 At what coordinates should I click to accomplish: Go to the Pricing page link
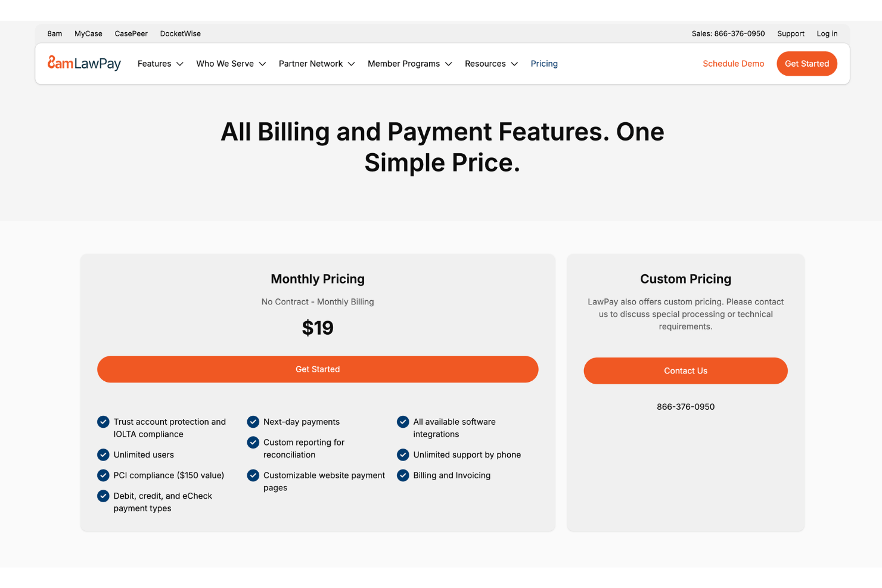click(544, 64)
